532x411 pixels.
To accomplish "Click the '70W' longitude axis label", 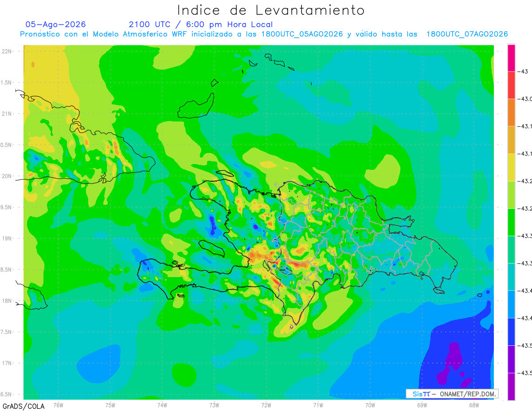I will pyautogui.click(x=370, y=405).
